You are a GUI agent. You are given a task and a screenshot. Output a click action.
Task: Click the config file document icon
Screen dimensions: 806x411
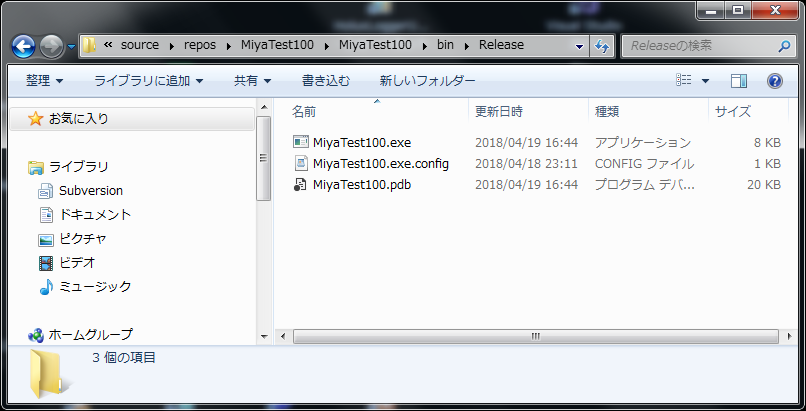(x=301, y=164)
